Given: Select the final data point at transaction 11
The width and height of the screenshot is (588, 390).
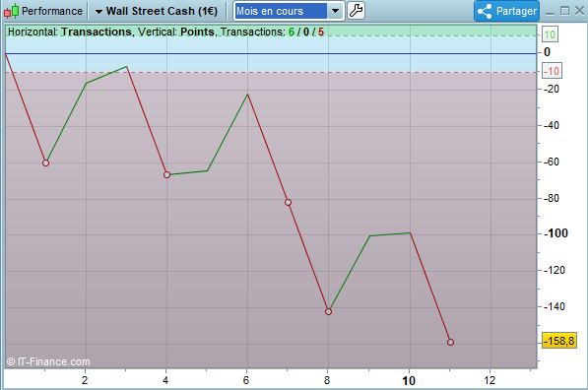Looking at the screenshot, I should [x=450, y=342].
